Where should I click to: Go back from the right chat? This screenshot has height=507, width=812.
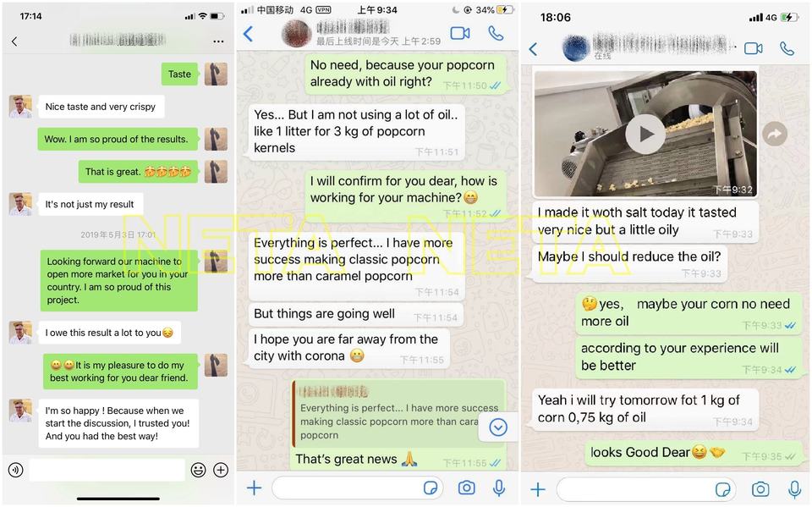[534, 49]
